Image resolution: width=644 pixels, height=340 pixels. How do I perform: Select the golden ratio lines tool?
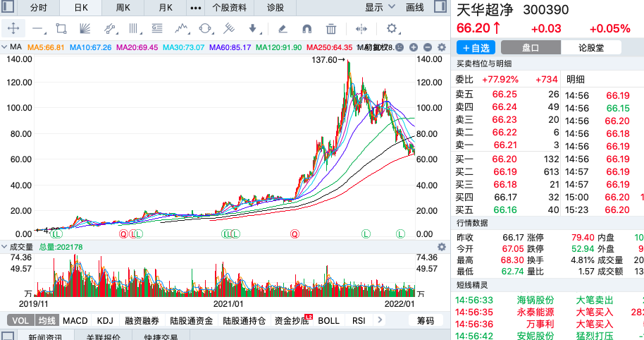pyautogui.click(x=157, y=28)
